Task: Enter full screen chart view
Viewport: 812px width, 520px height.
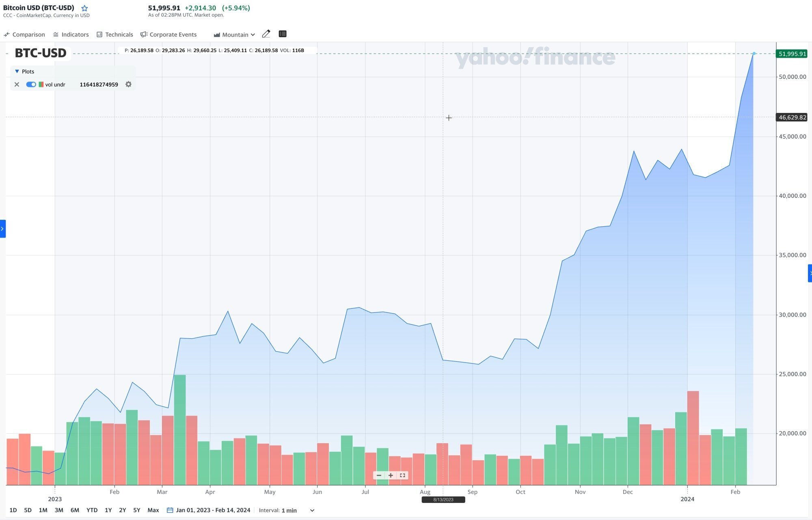Action: pyautogui.click(x=402, y=475)
